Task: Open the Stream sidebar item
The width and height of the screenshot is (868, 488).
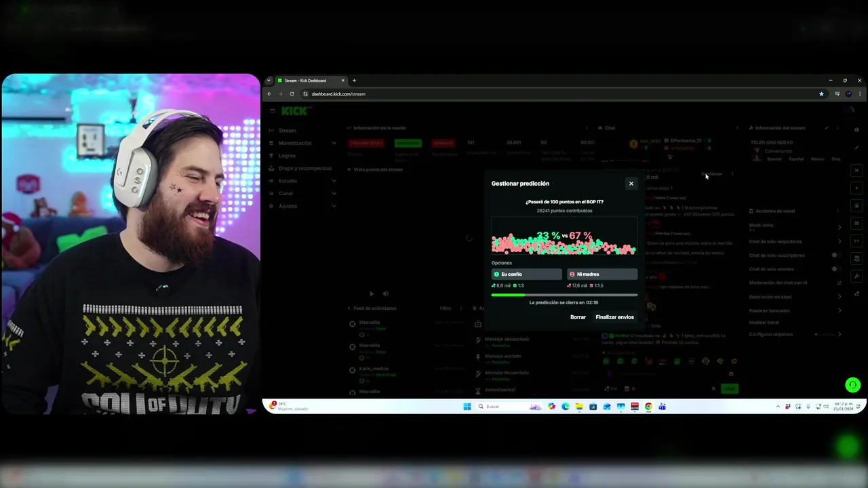Action: point(287,130)
